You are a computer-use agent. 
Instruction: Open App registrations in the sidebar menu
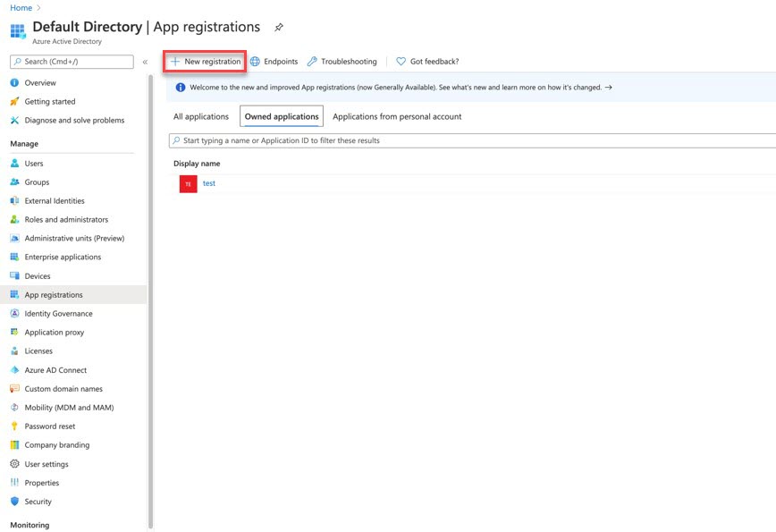tap(73, 294)
